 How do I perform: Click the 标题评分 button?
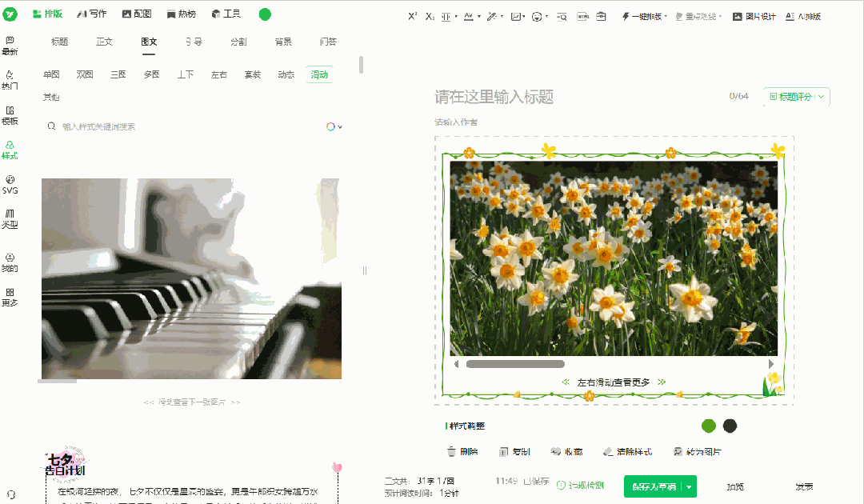tap(795, 97)
